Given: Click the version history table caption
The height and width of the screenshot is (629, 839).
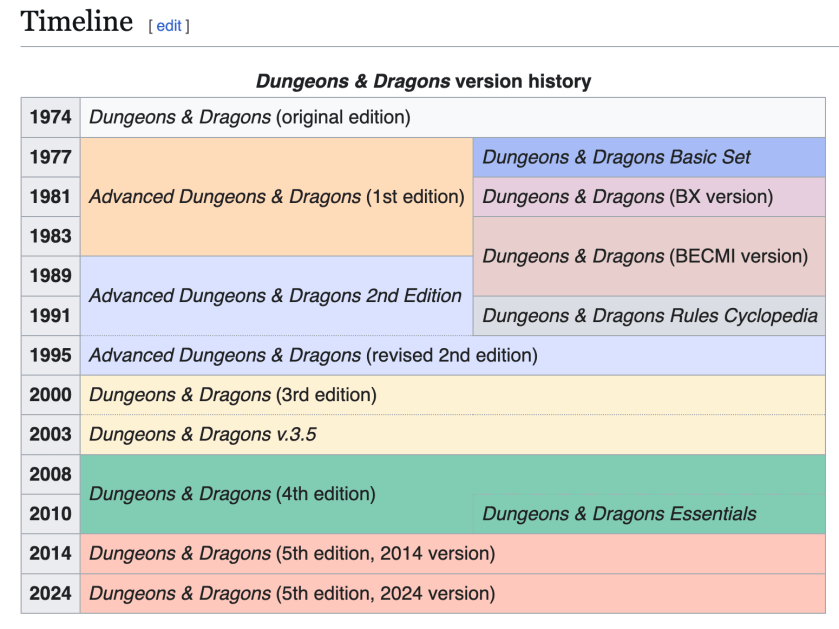Looking at the screenshot, I should pos(422,82).
